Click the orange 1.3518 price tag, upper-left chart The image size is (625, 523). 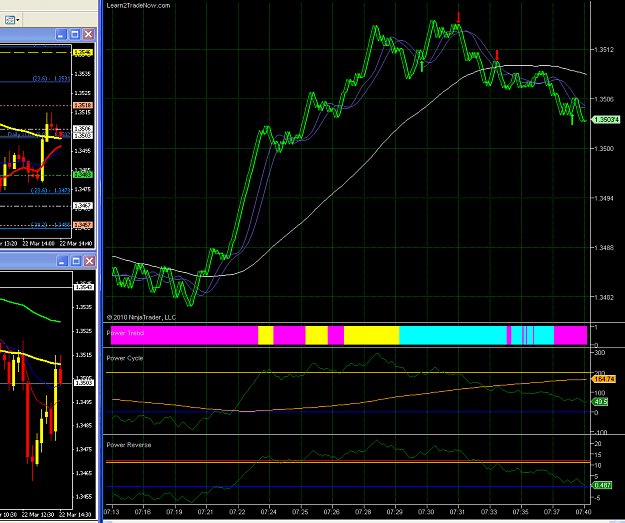83,105
